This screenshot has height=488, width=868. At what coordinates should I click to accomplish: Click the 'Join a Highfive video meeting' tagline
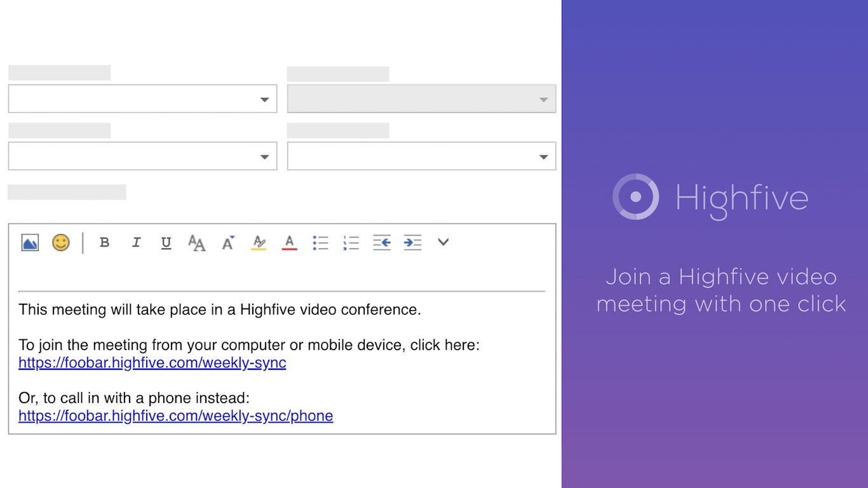(x=721, y=290)
